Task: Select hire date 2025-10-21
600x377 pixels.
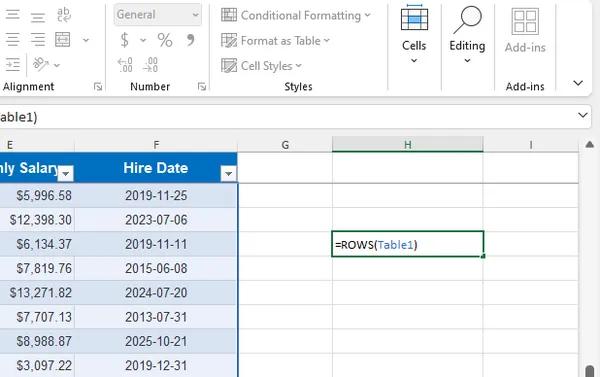Action: pos(156,341)
